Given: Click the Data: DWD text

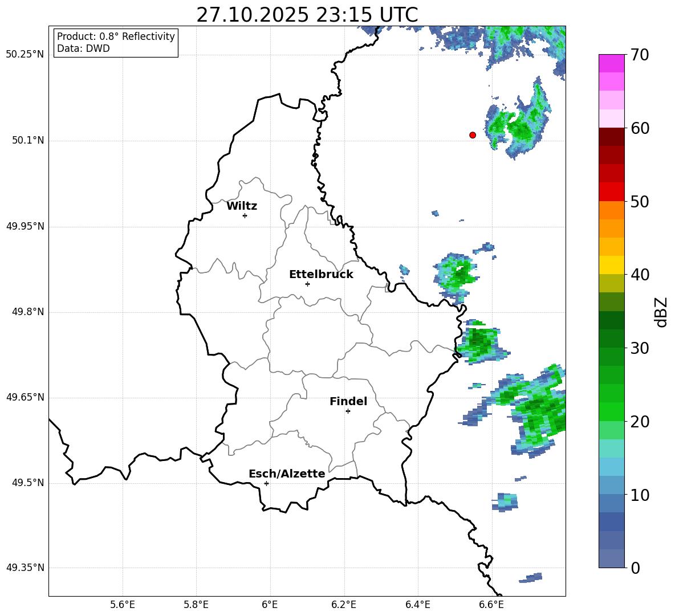Looking at the screenshot, I should click(x=83, y=48).
